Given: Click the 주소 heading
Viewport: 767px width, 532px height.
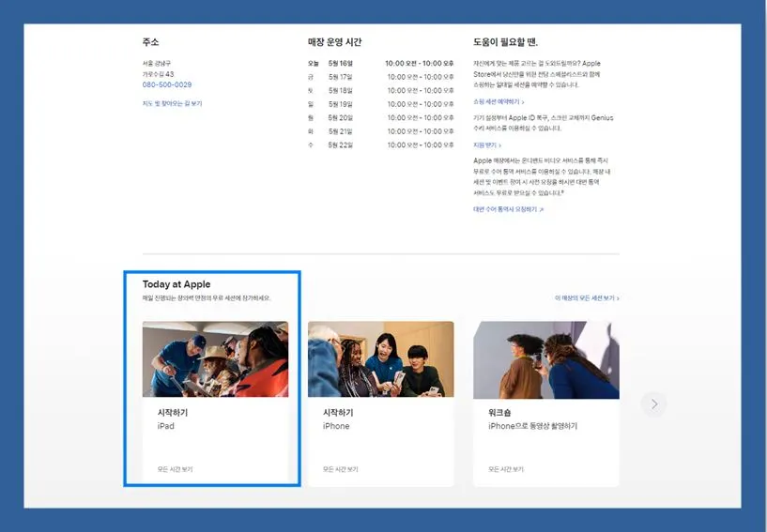Looking at the screenshot, I should point(150,42).
